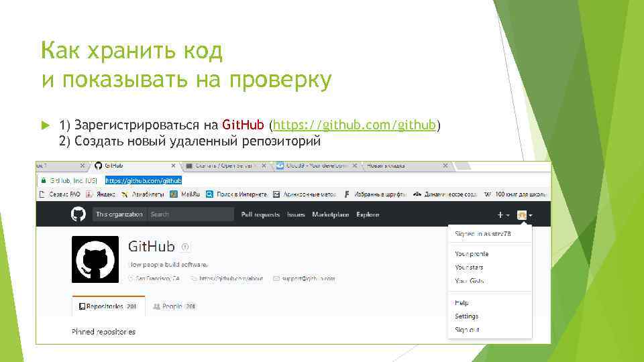The width and height of the screenshot is (644, 362).
Task: Open the Избранные шрифты bookmark
Action: [x=375, y=194]
